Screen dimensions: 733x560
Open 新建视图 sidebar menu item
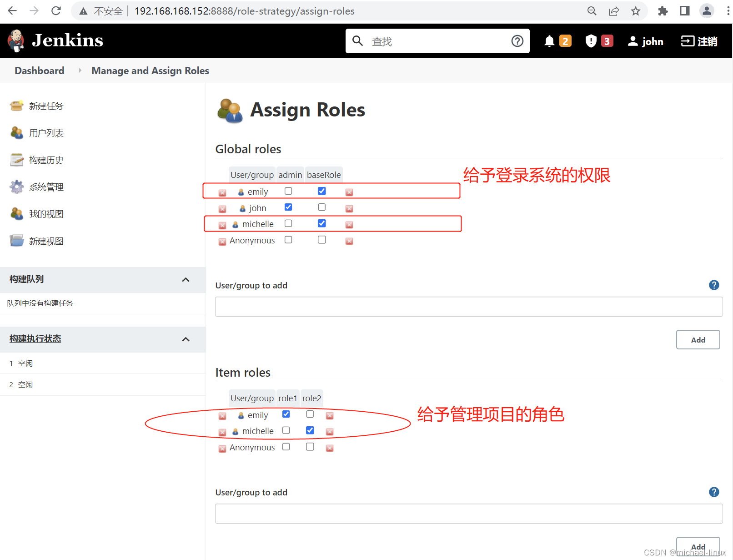click(46, 241)
